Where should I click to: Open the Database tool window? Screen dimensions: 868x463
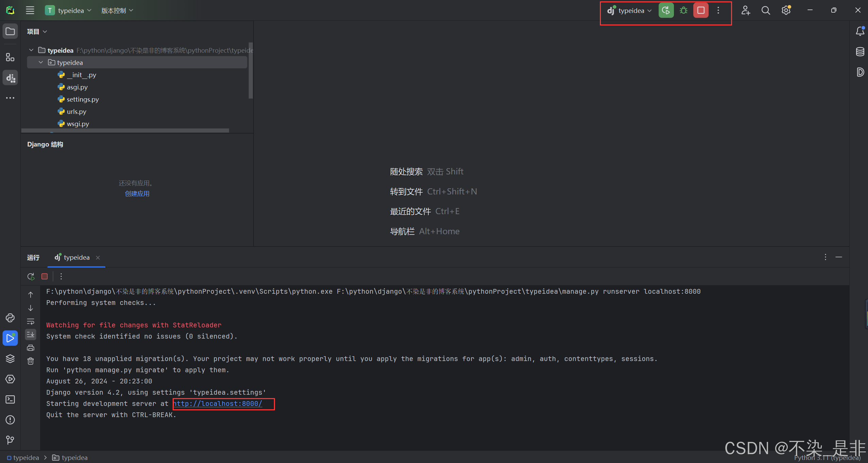(x=860, y=52)
